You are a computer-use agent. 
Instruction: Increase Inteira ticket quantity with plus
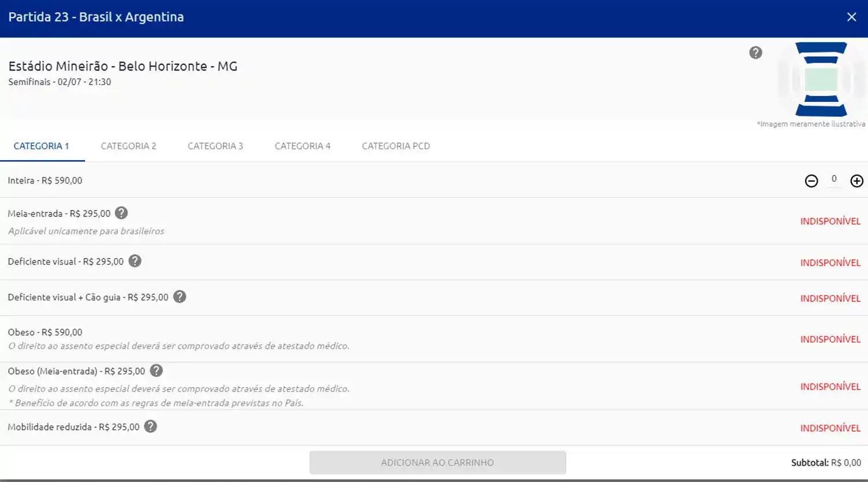pyautogui.click(x=856, y=181)
